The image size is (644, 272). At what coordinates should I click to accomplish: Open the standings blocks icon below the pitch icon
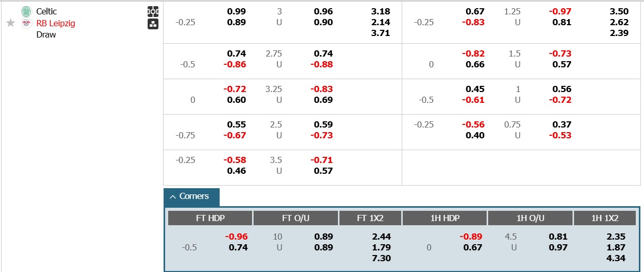coord(153,24)
